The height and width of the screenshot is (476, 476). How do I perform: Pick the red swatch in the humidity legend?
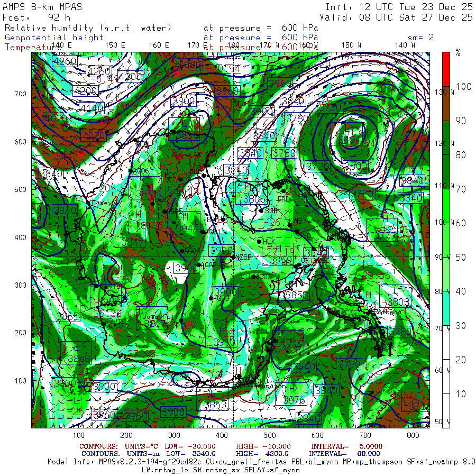pyautogui.click(x=446, y=69)
